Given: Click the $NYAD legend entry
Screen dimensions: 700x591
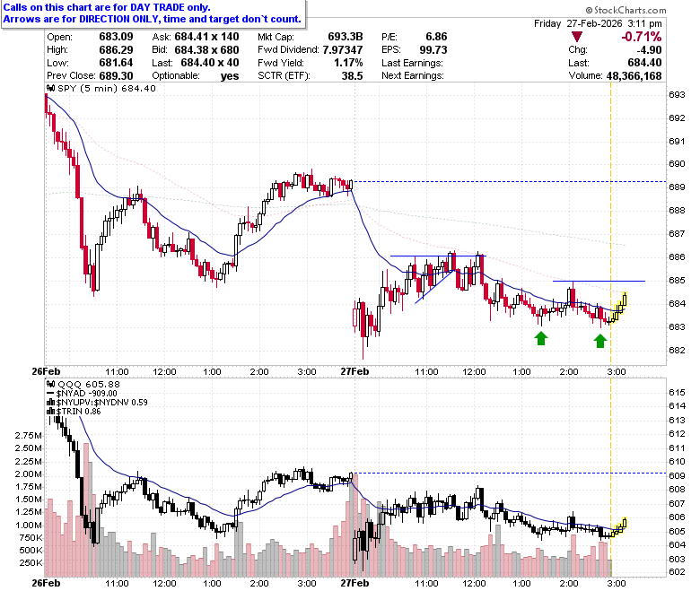Looking at the screenshot, I should coord(83,394).
